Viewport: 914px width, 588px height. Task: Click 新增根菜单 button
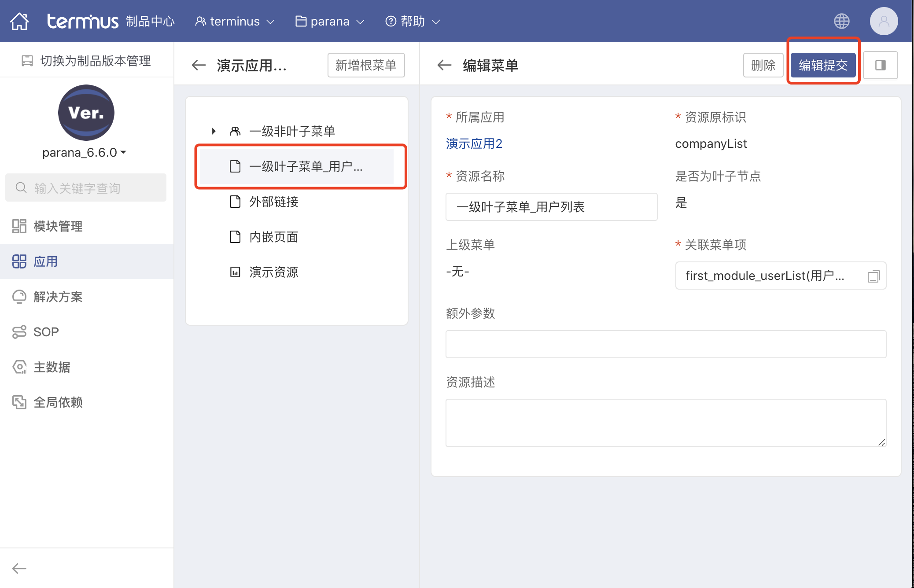pos(366,65)
